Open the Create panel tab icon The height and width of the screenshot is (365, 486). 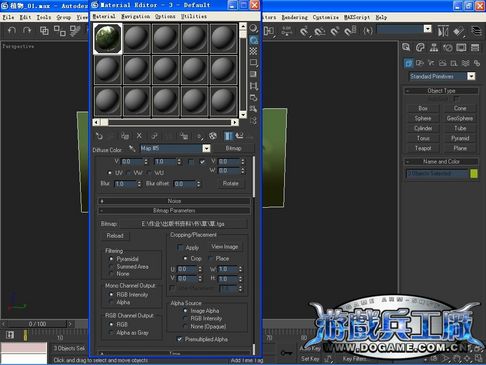click(406, 47)
